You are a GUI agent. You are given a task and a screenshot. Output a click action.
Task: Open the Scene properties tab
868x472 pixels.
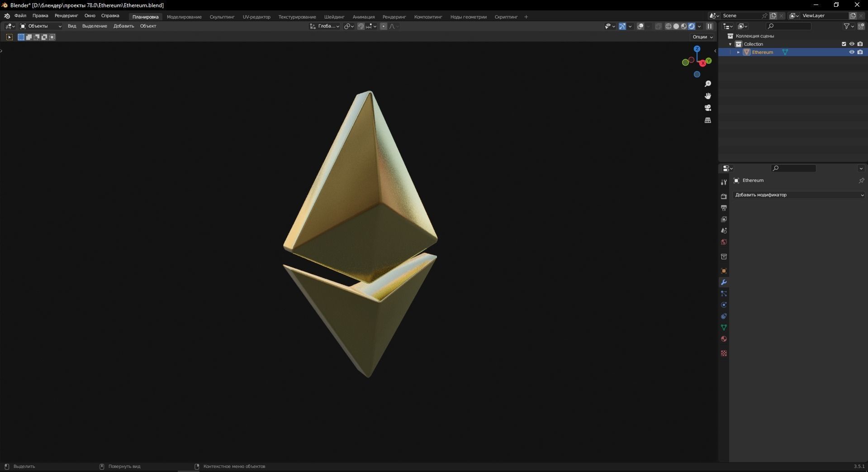[x=724, y=230]
